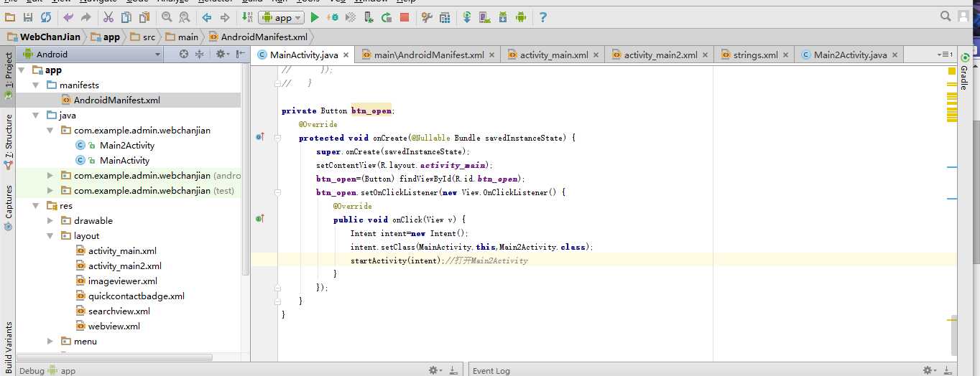Toggle the 7: Structure tool window
The image size is (980, 376).
point(9,141)
